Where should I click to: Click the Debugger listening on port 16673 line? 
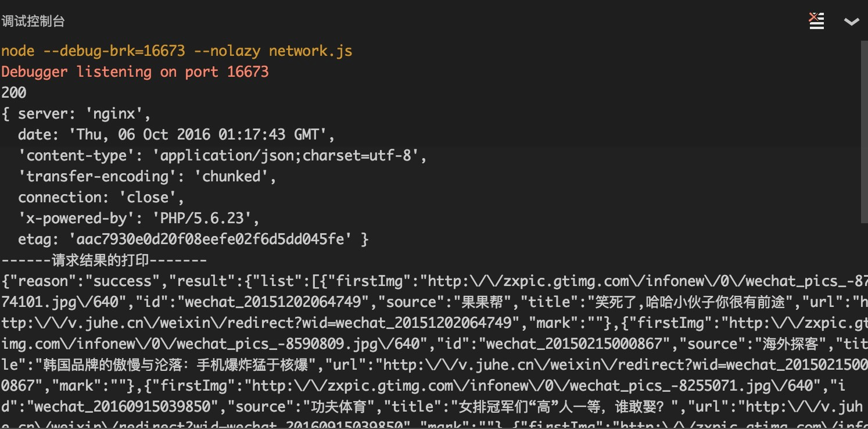point(135,71)
